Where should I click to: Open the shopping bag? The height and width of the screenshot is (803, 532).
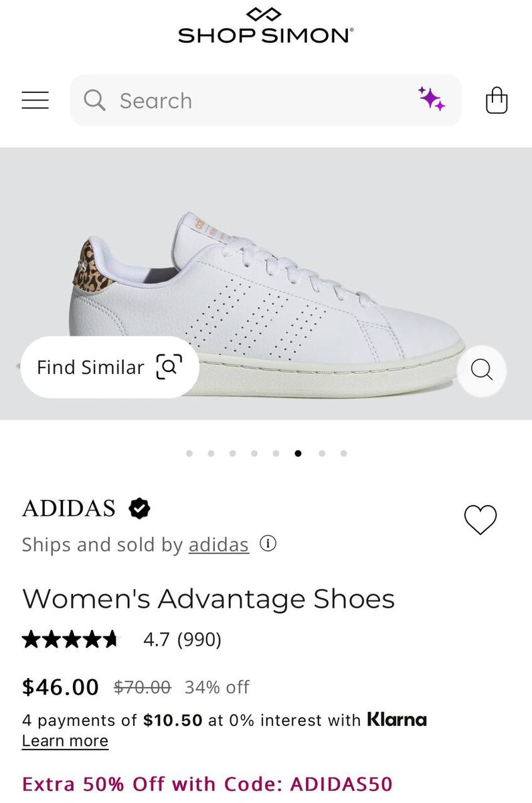pyautogui.click(x=497, y=100)
